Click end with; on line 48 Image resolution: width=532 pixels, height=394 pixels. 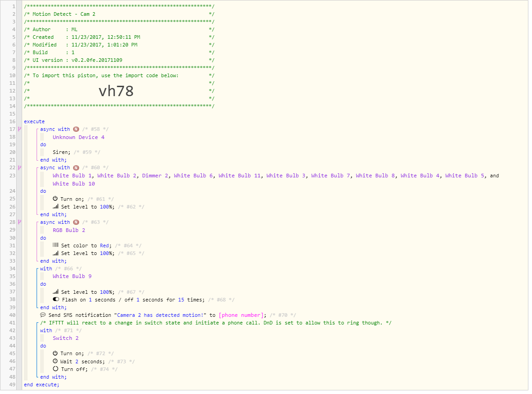53,377
